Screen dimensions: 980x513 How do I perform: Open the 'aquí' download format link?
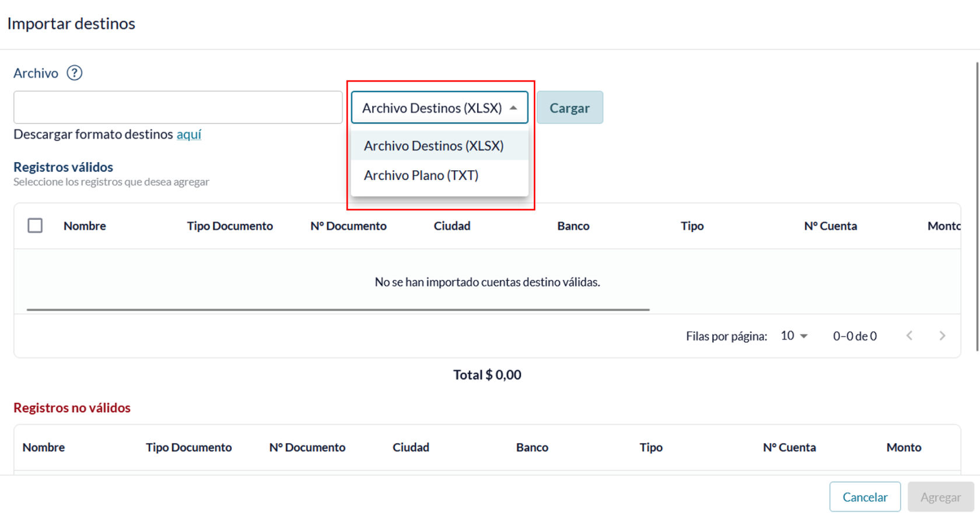(x=189, y=134)
